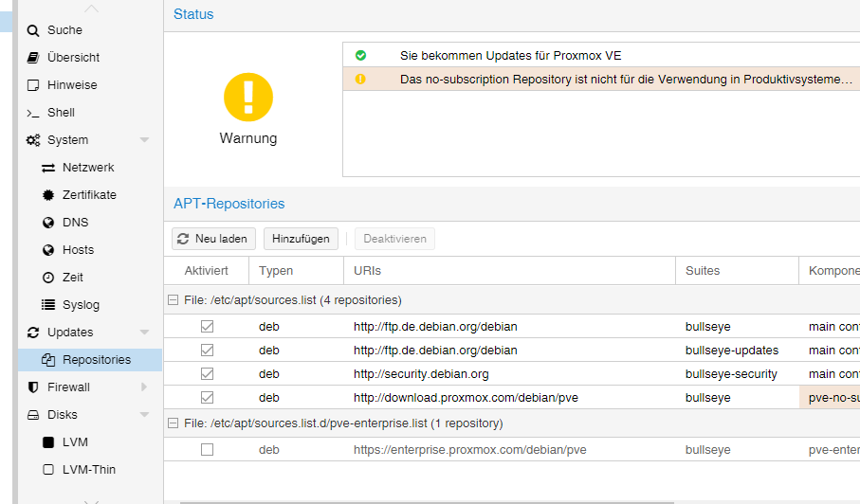Collapse the Updates section arrow
The width and height of the screenshot is (860, 504).
pyautogui.click(x=144, y=333)
